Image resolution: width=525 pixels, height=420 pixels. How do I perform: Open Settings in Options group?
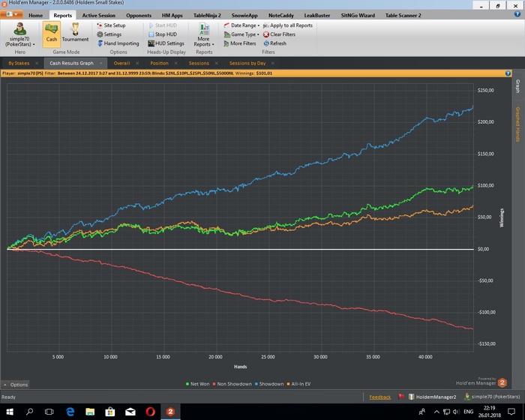tap(109, 34)
